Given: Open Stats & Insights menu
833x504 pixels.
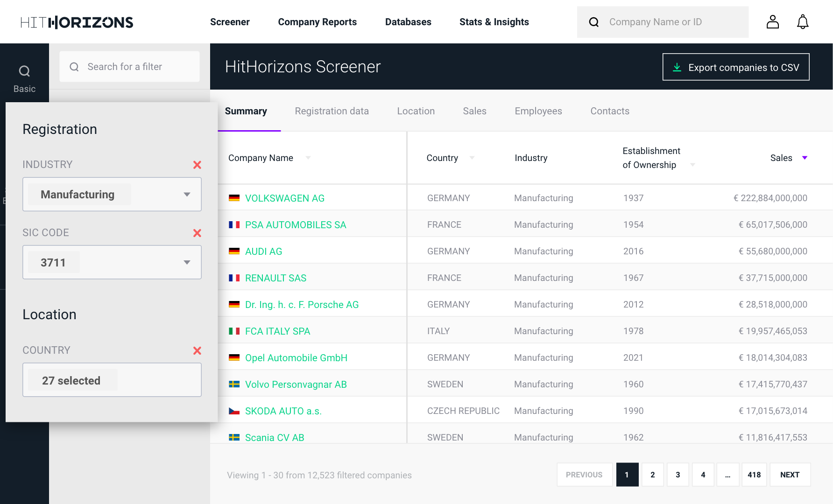Looking at the screenshot, I should point(494,22).
